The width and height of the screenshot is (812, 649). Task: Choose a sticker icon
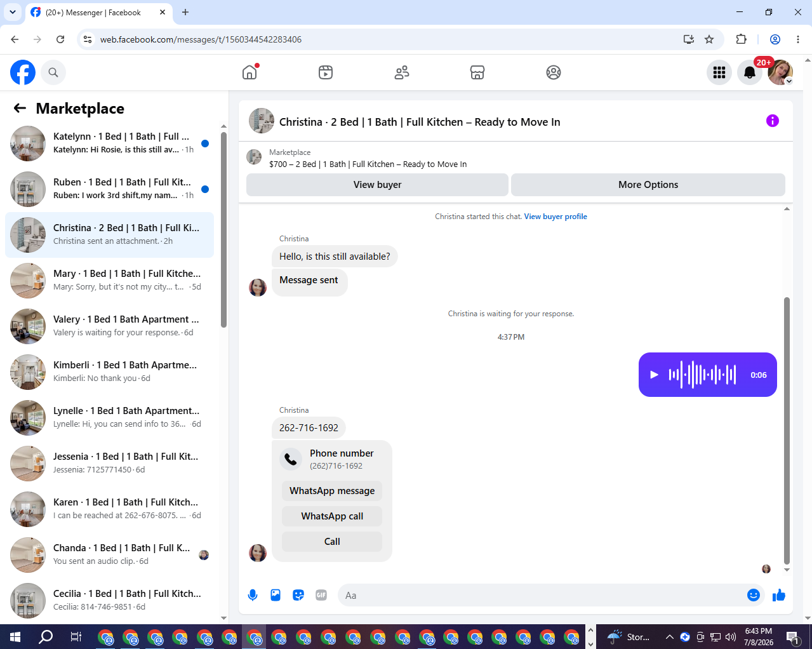298,595
